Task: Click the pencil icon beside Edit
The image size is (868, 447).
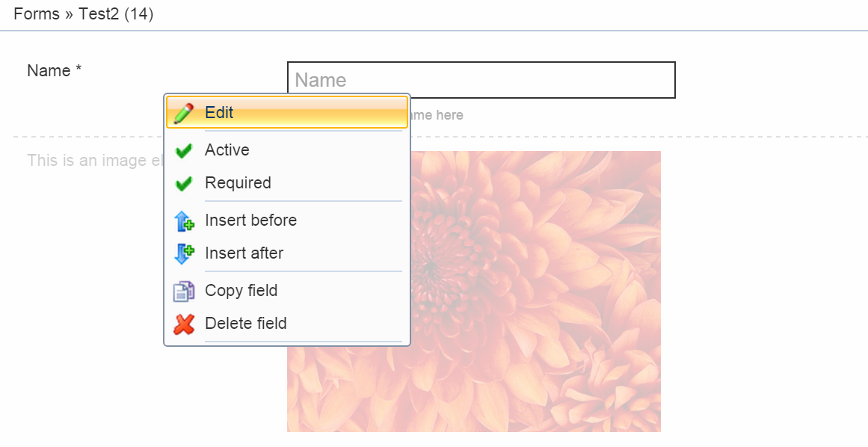Action: tap(183, 113)
